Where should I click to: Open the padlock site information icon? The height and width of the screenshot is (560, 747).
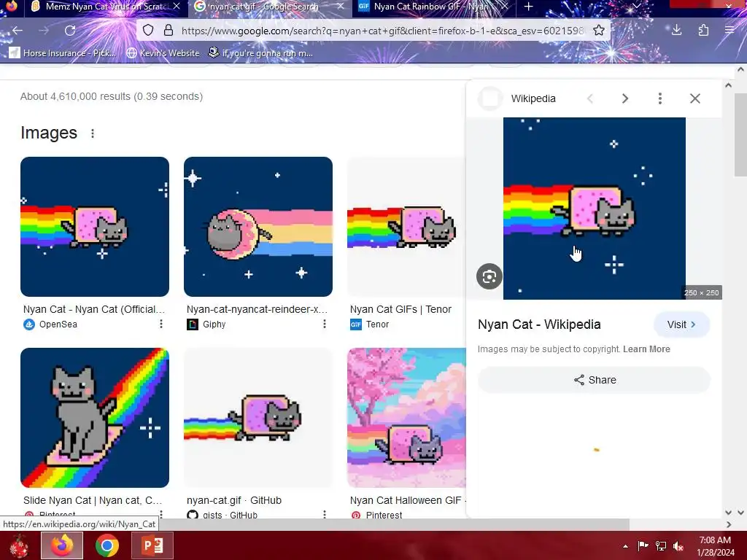tap(169, 31)
